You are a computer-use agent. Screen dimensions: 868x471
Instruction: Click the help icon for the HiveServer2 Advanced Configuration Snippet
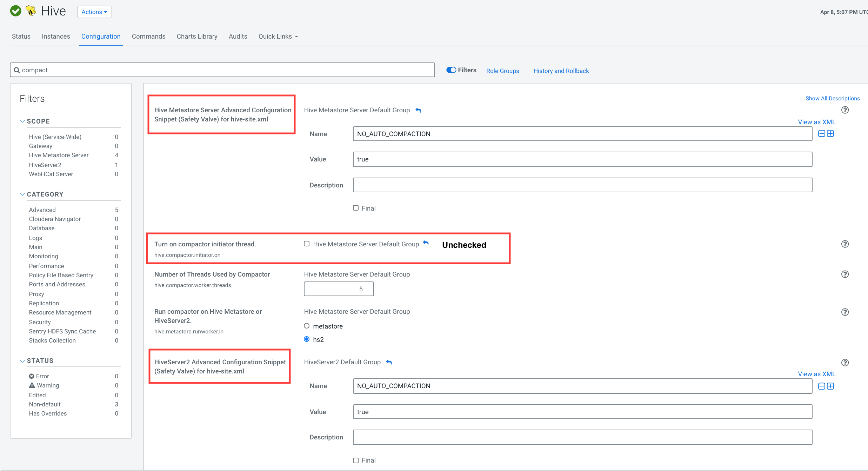(845, 363)
